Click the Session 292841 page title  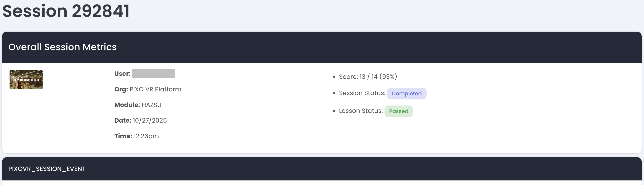pyautogui.click(x=66, y=11)
